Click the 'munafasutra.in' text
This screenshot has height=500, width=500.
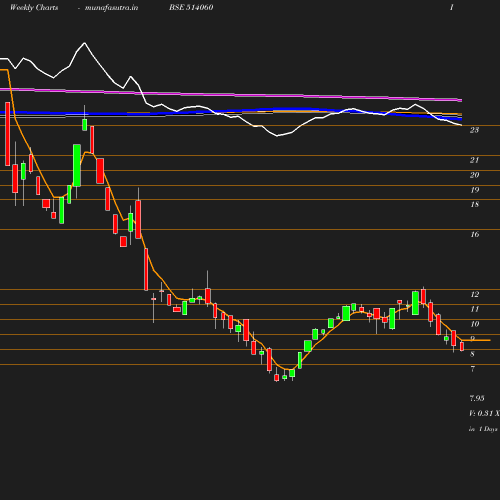coord(111,8)
